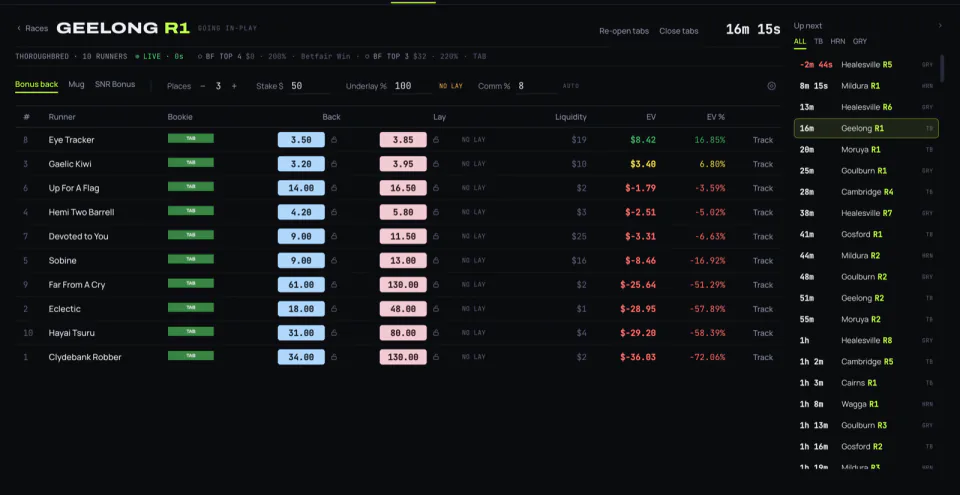Image resolution: width=960 pixels, height=495 pixels.
Task: Lock the back price for Gaelic Kiwi
Action: point(334,164)
